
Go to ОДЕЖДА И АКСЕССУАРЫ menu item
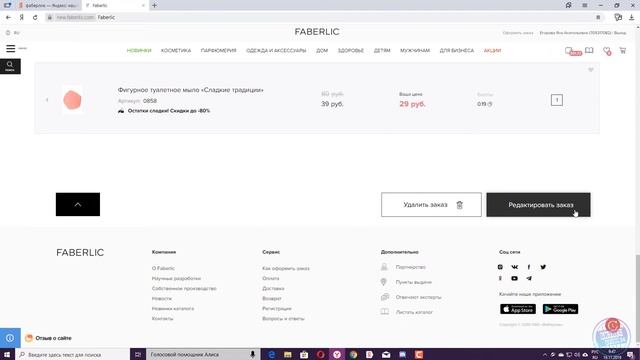276,51
